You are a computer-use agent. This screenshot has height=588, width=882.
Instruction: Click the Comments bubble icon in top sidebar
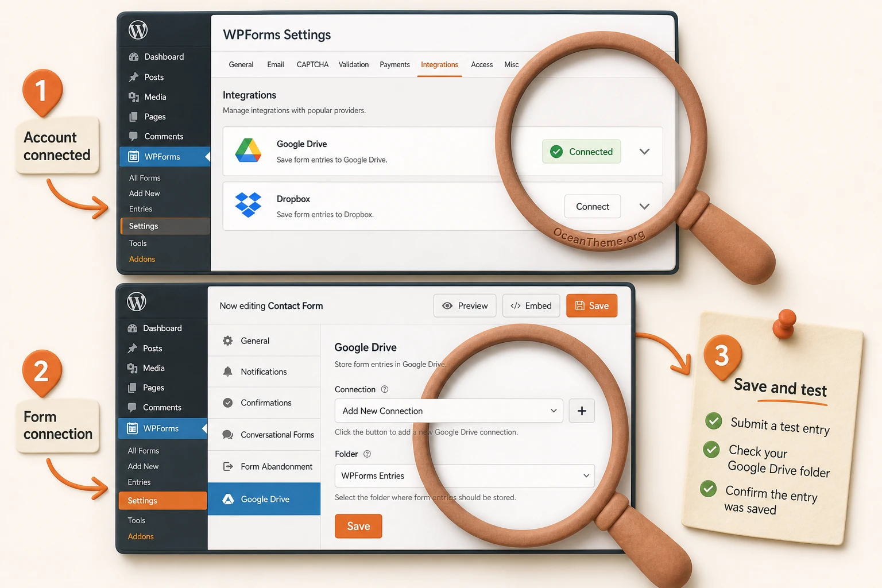tap(134, 136)
